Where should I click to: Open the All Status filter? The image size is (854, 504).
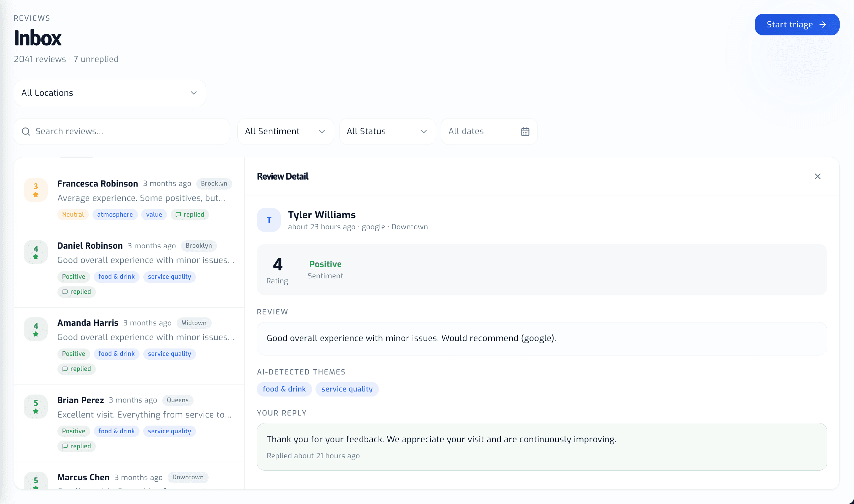387,132
